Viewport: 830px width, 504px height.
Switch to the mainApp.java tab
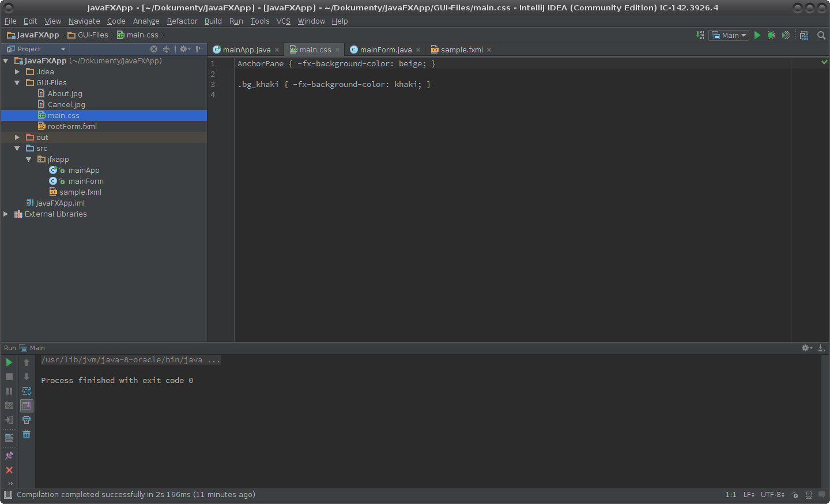pyautogui.click(x=246, y=50)
